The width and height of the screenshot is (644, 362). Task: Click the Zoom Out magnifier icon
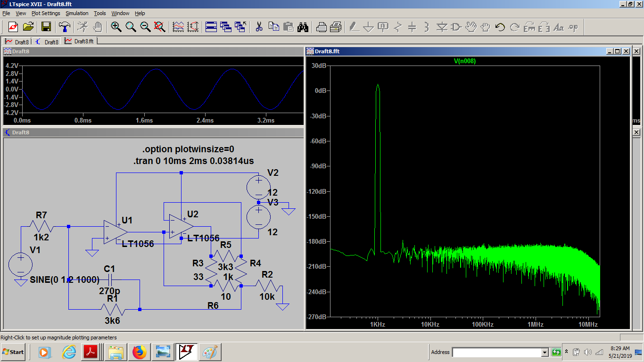click(x=145, y=26)
